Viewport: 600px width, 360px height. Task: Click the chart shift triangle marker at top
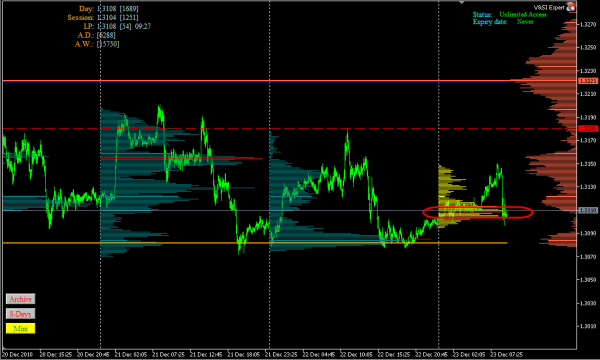pos(462,2)
